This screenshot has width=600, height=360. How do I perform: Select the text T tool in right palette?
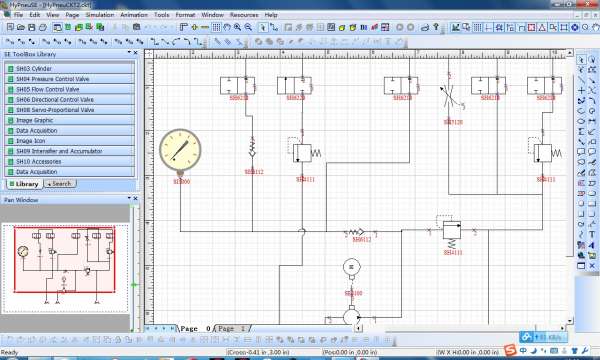click(592, 234)
